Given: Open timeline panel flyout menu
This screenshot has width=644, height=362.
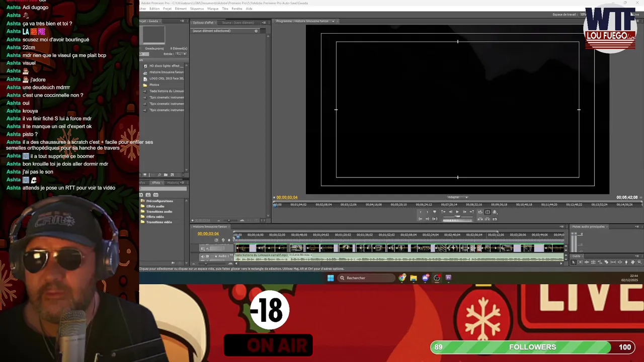Looking at the screenshot, I should pyautogui.click(x=562, y=227).
